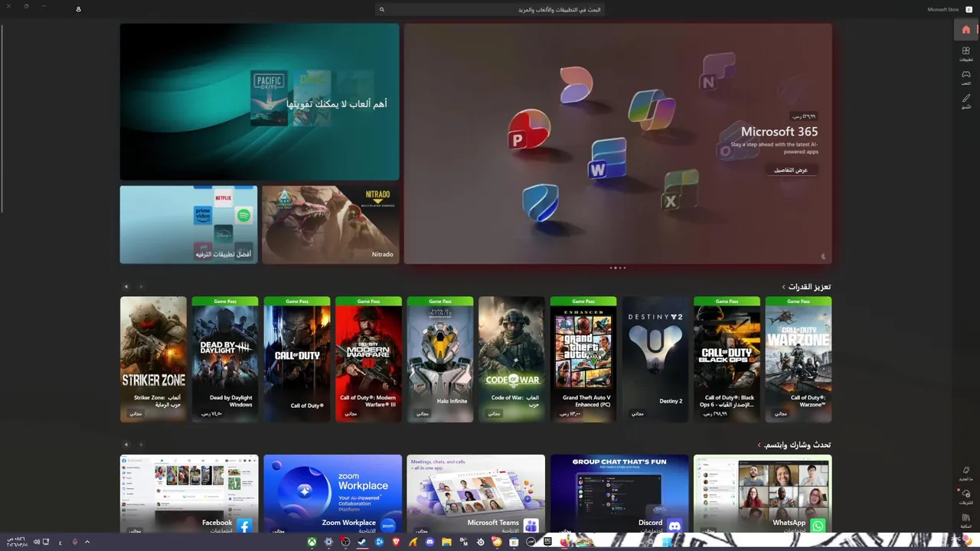Show hidden system tray icons
This screenshot has height=551, width=980.
point(87,542)
